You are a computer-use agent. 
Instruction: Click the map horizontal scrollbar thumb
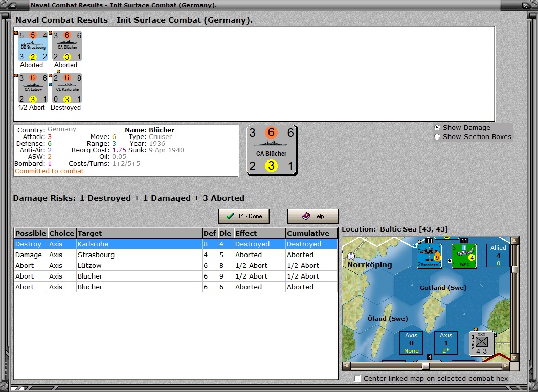425,366
